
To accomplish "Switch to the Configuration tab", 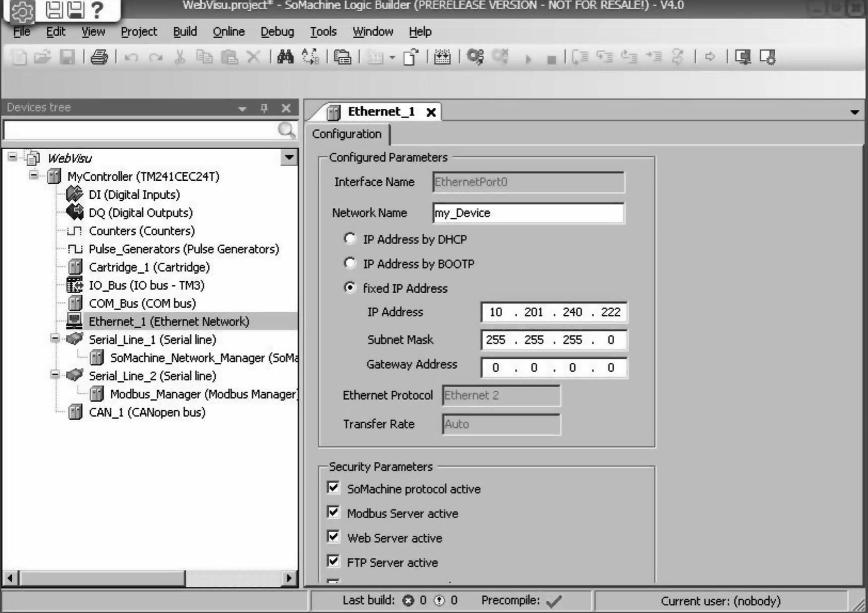I will 347,134.
